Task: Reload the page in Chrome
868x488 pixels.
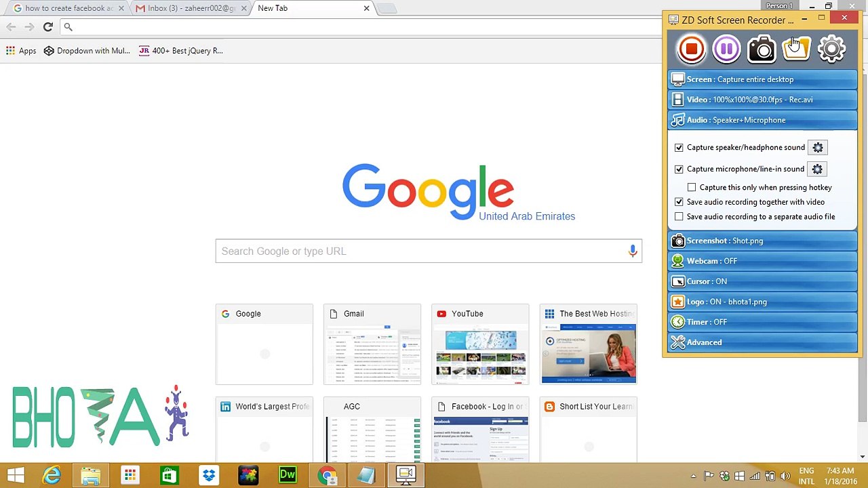Action: click(x=47, y=27)
